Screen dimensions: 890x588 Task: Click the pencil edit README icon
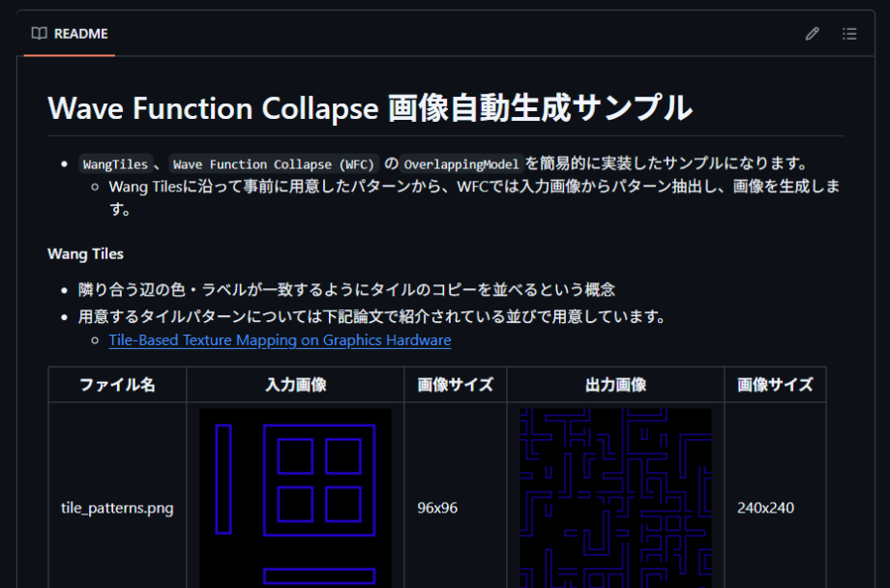(x=812, y=34)
